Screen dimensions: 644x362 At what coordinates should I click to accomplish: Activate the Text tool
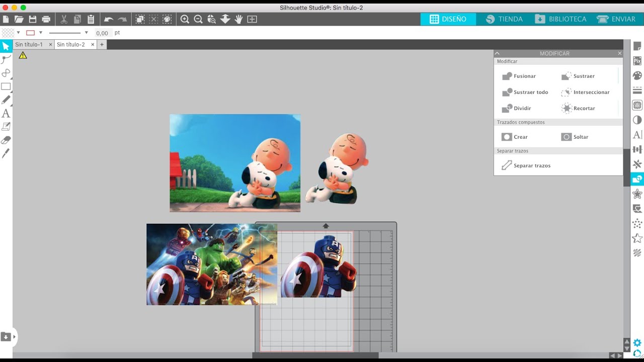[x=6, y=114]
